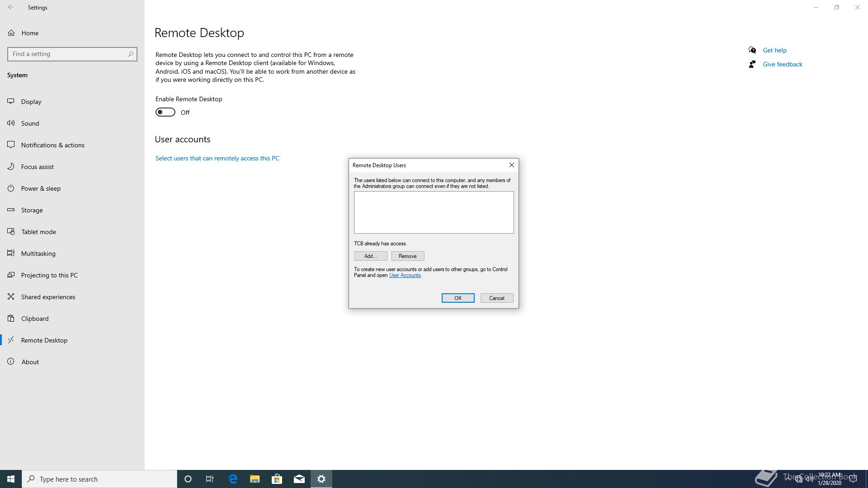This screenshot has width=868, height=488.
Task: Click the Sound speaker icon in sidebar
Action: coord(11,123)
